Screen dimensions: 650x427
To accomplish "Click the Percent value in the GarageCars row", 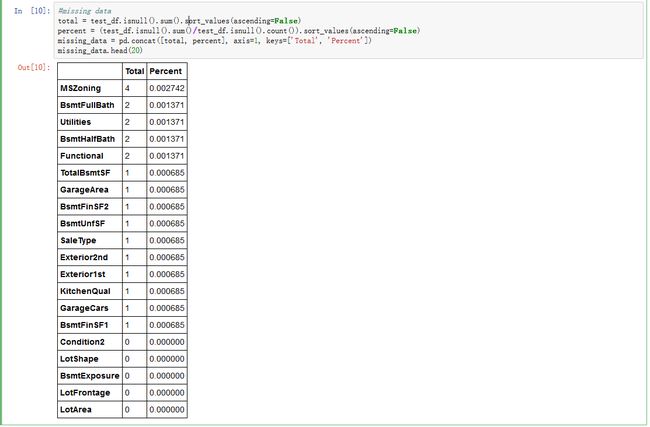I will tap(167, 308).
